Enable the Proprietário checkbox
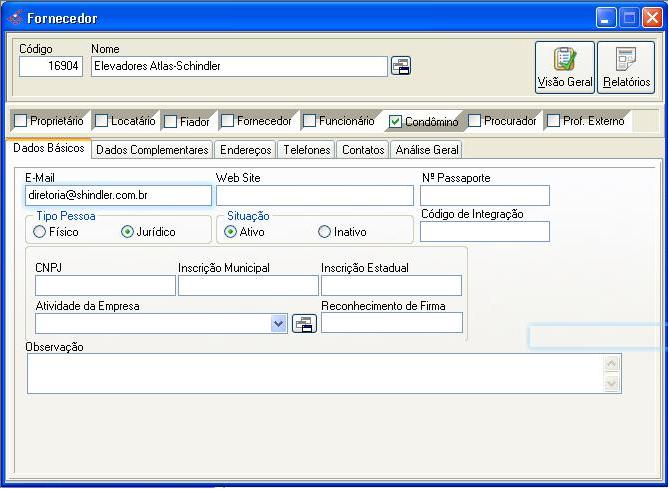Viewport: 670px width, 489px height. (x=21, y=121)
